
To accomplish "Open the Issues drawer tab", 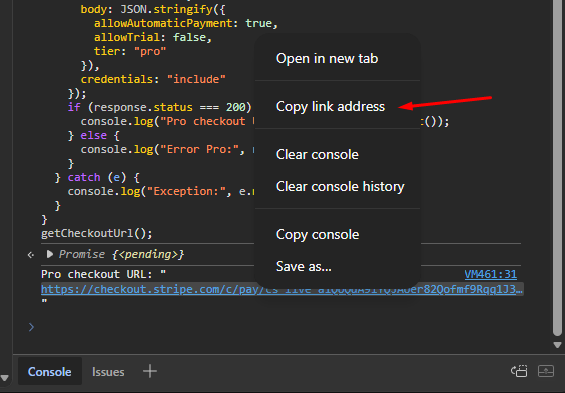I will tap(108, 371).
